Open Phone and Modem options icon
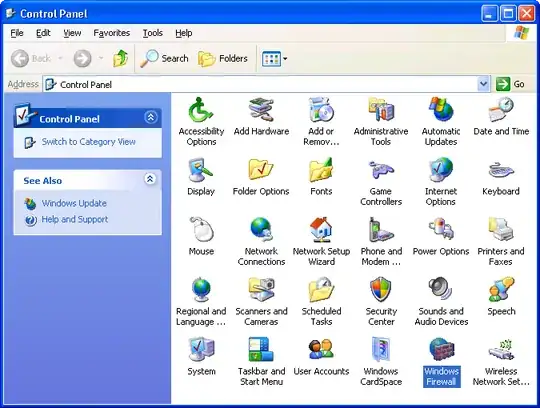The image size is (540, 408). coord(381,230)
